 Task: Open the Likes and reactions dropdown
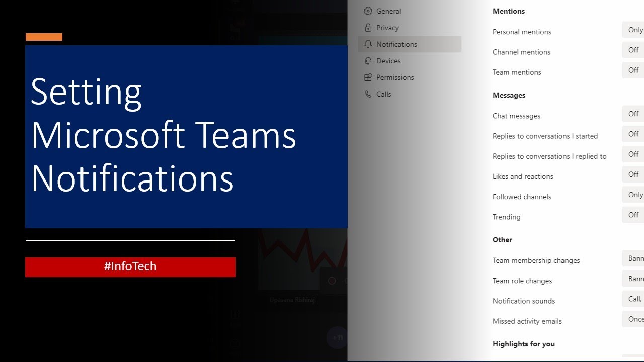click(x=633, y=174)
